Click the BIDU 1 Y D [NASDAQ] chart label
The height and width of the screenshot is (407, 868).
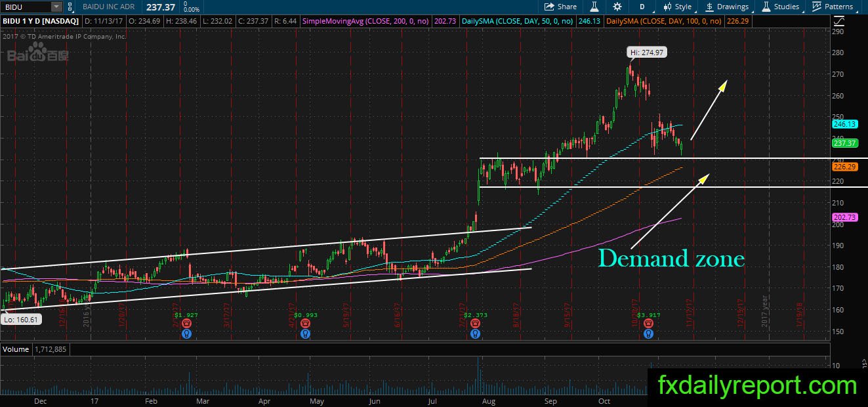[x=41, y=21]
